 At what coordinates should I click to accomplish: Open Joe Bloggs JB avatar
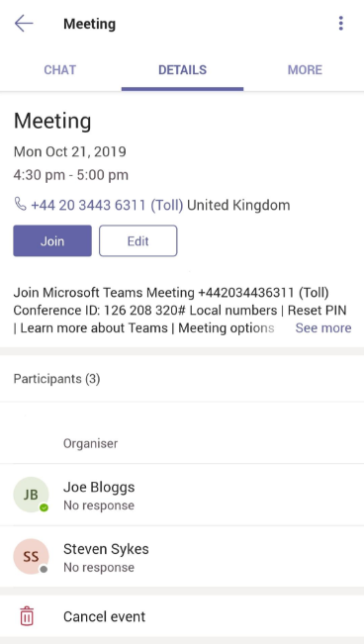point(31,495)
